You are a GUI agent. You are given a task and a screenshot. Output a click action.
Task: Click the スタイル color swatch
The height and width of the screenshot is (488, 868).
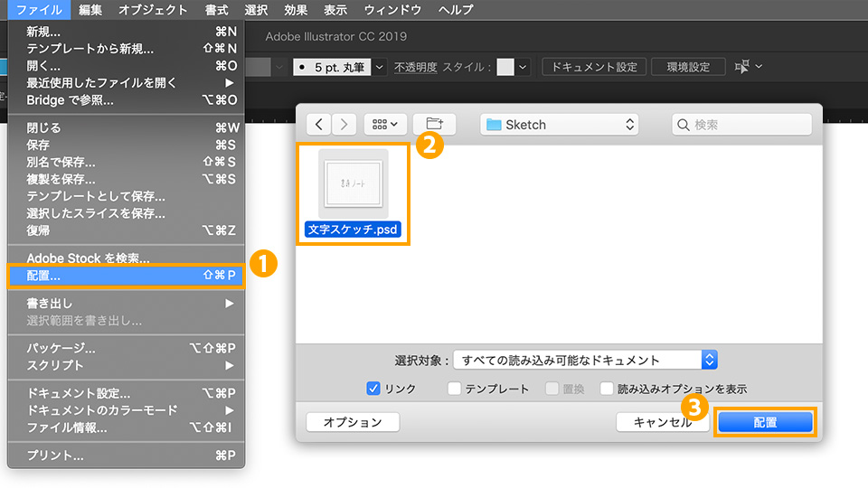click(505, 67)
